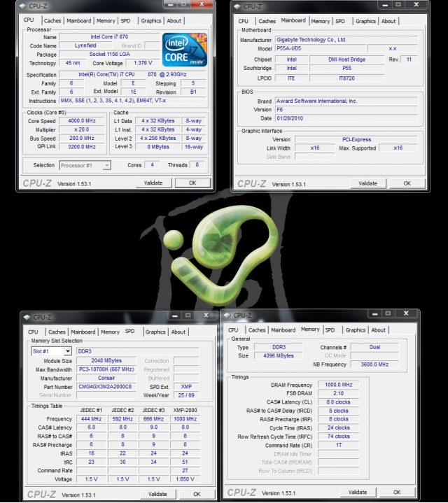
Task: Click the BIOS Date field 01/28/2010
Action: [346, 118]
